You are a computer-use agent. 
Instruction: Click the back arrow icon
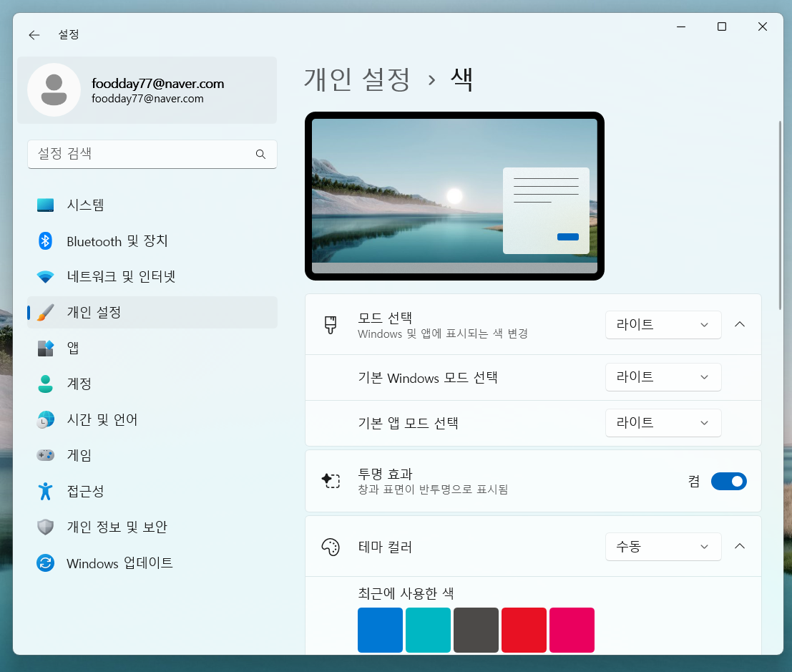(x=34, y=35)
